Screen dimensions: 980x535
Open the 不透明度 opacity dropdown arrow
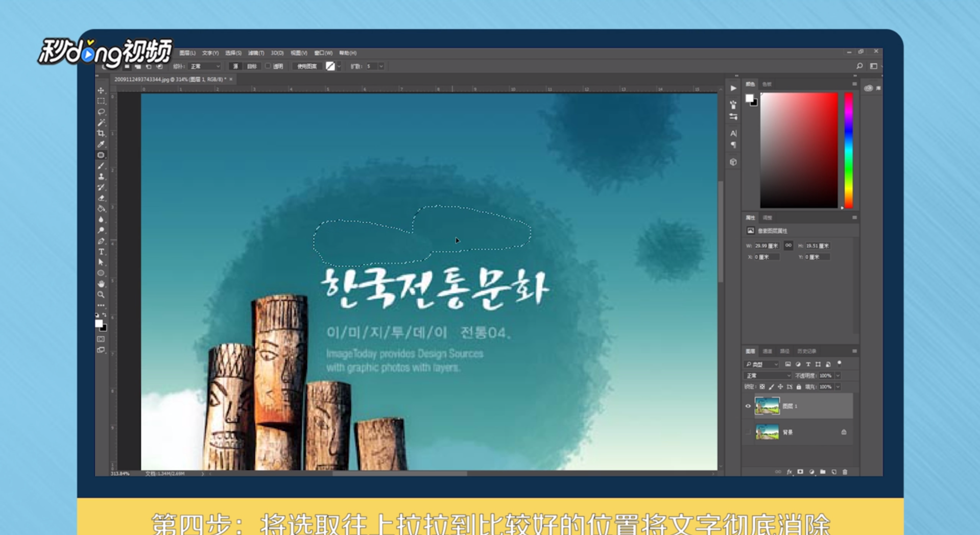pos(838,376)
